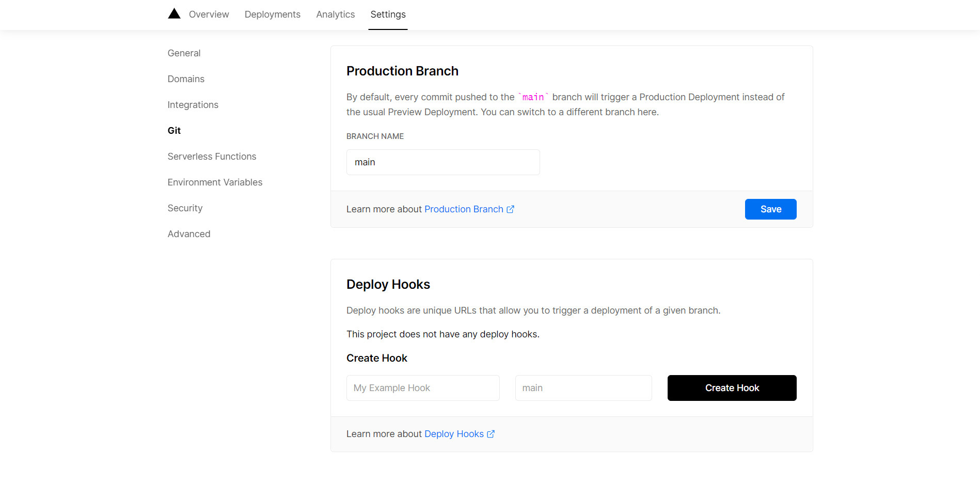Focus the My Example Hook name field
The height and width of the screenshot is (482, 980).
[x=423, y=388]
